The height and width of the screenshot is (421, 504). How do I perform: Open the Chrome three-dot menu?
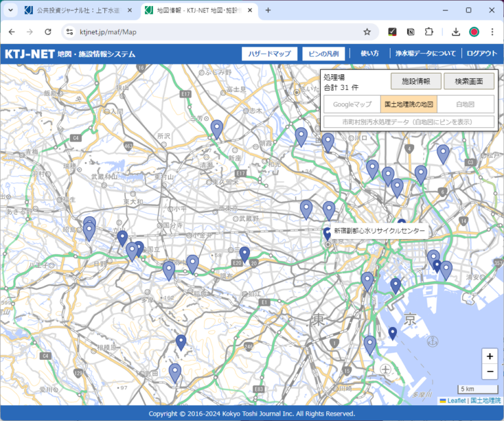click(492, 32)
